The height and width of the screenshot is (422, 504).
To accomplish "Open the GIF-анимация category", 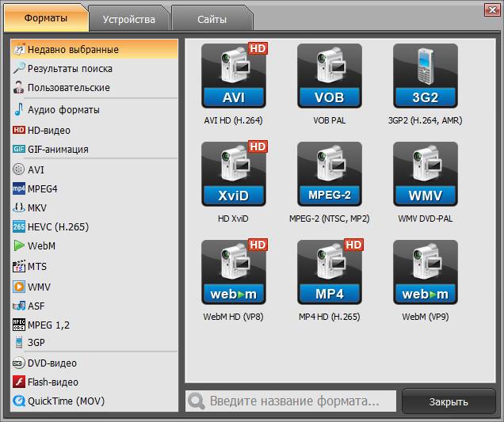I will click(58, 149).
